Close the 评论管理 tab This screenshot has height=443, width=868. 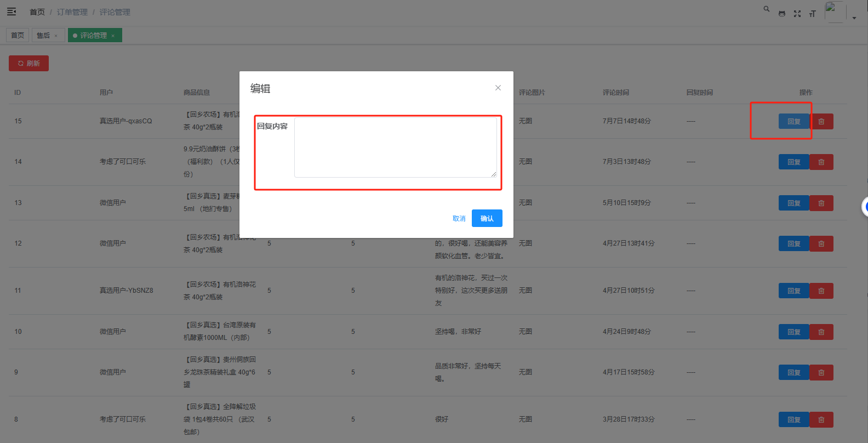[x=113, y=36]
